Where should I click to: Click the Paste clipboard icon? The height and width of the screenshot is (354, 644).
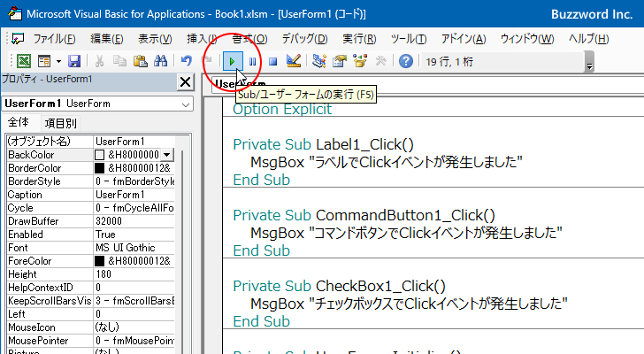click(x=140, y=62)
